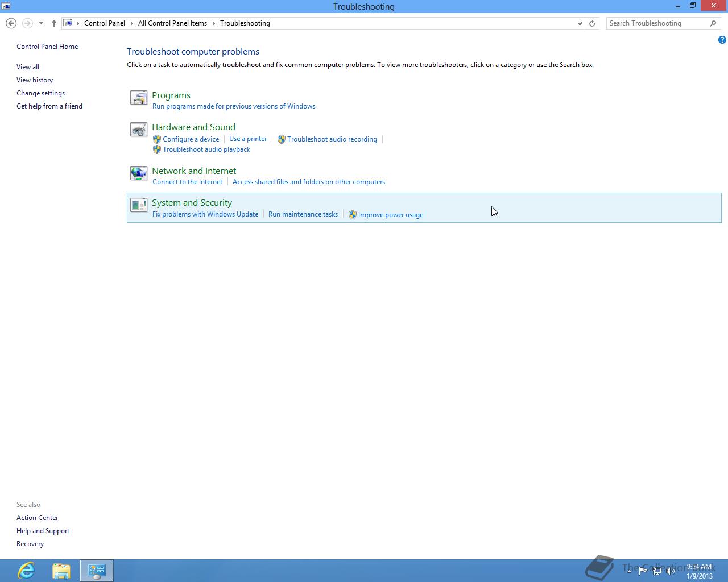Start Troubleshoot audio playback

click(206, 149)
